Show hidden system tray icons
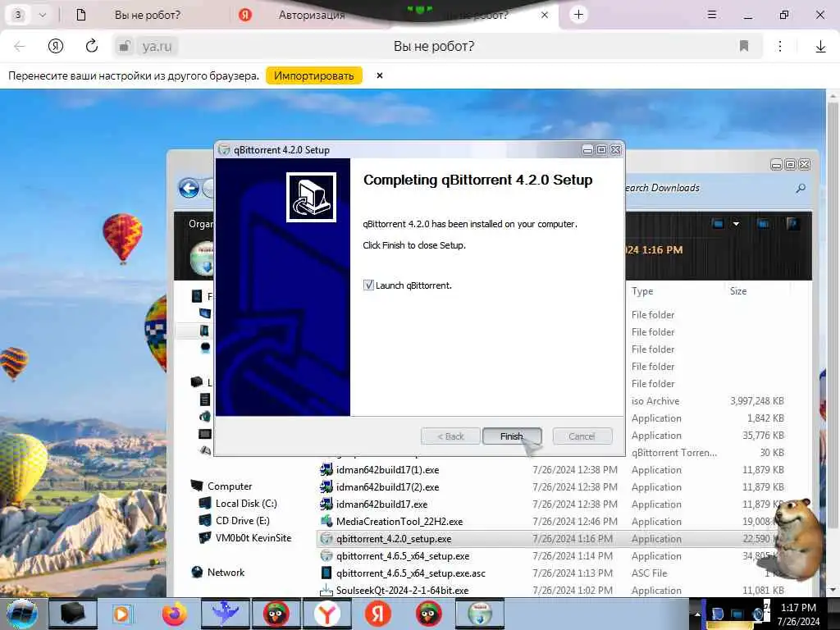 [697, 614]
